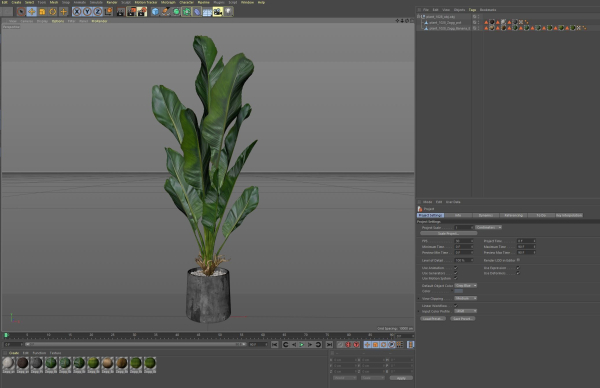Open the deformer objects icon

coord(197,12)
